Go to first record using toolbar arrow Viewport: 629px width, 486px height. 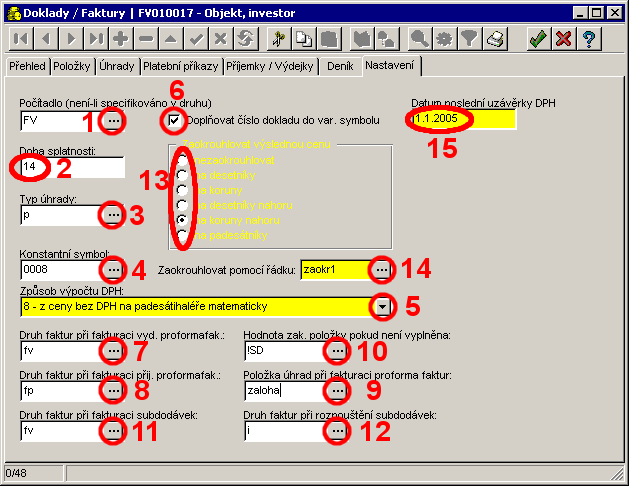21,39
